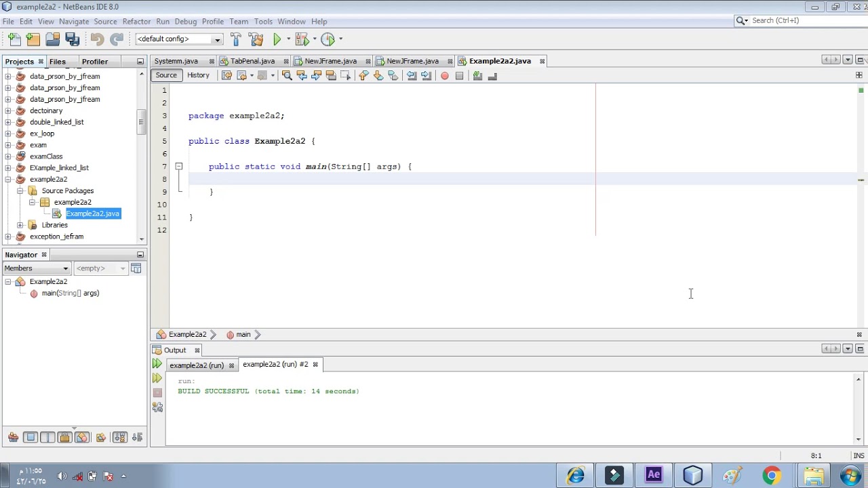The width and height of the screenshot is (868, 488).
Task: Click the Clean and Build Project icon
Action: point(256,39)
